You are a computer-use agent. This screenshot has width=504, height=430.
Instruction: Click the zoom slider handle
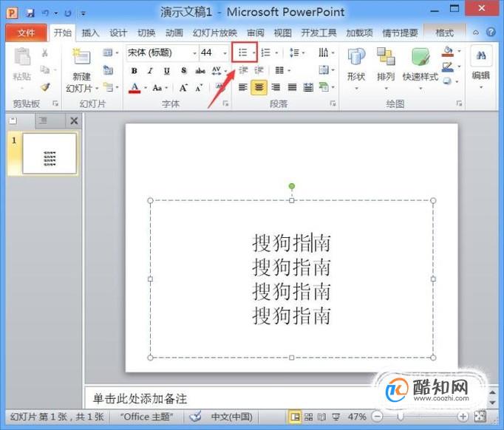(x=401, y=417)
